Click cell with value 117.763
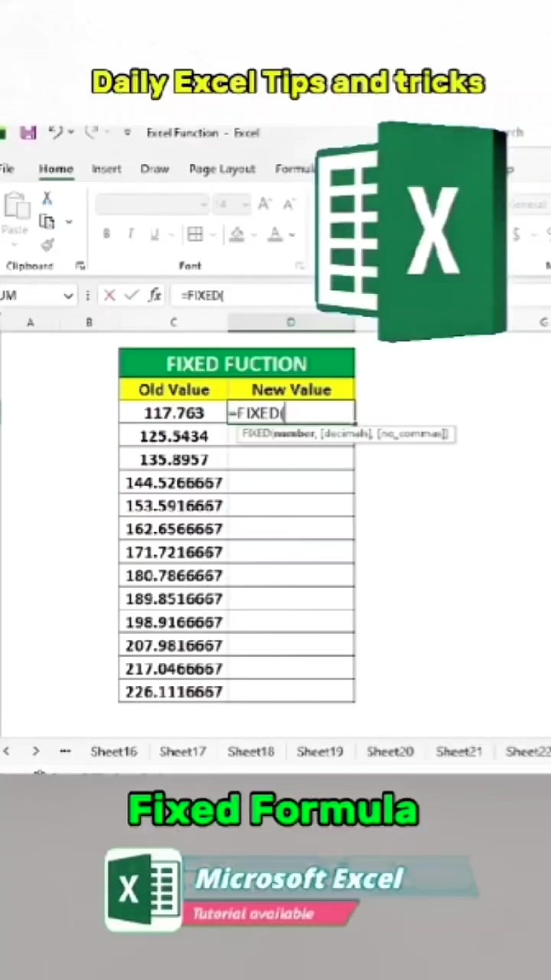Screen dimensions: 551x980 [x=174, y=413]
